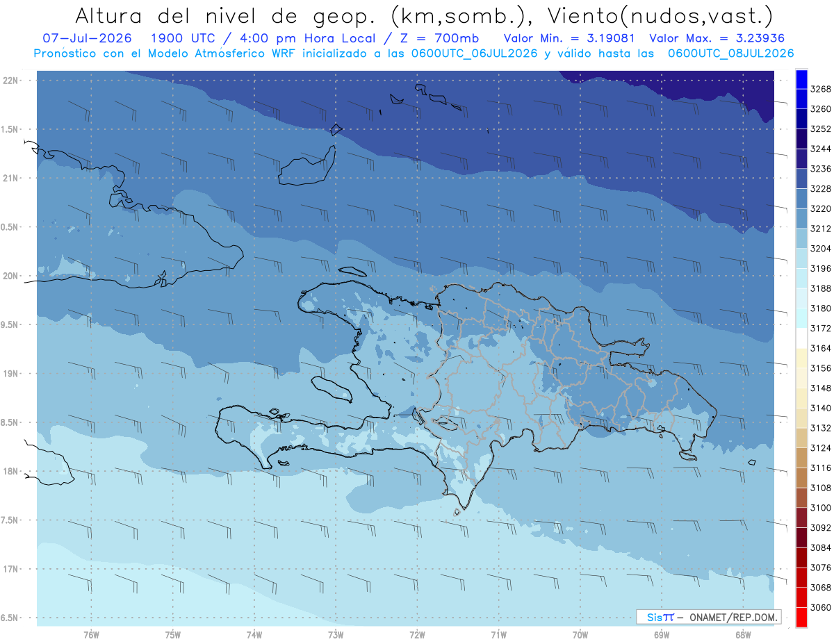
Task: Click the '71W' longitude axis label
Action: [499, 634]
